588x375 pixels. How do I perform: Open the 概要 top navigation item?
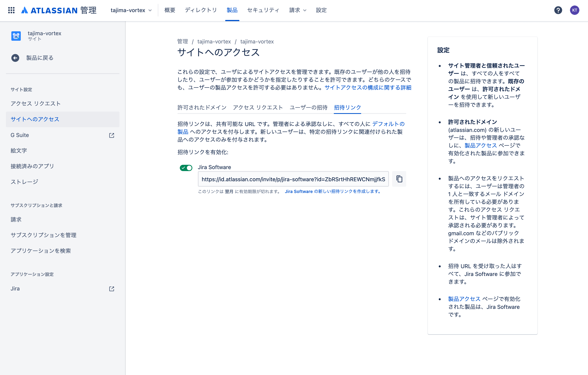170,10
